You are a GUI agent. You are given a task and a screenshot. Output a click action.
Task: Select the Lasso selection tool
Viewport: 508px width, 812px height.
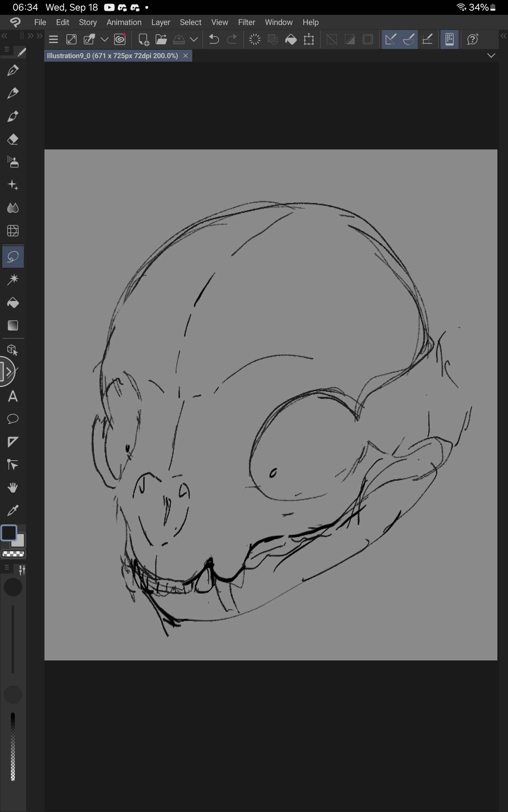[x=13, y=257]
